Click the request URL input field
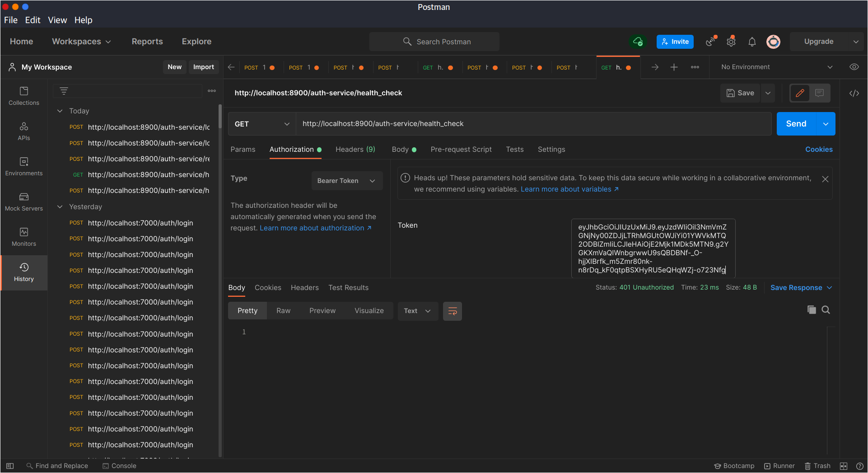The image size is (868, 473). tap(533, 124)
